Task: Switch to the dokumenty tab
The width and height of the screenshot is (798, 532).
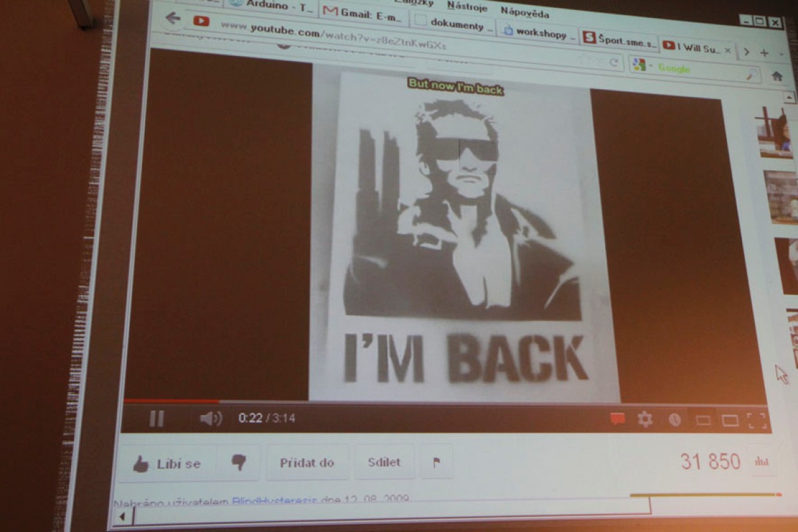Action: (x=454, y=25)
